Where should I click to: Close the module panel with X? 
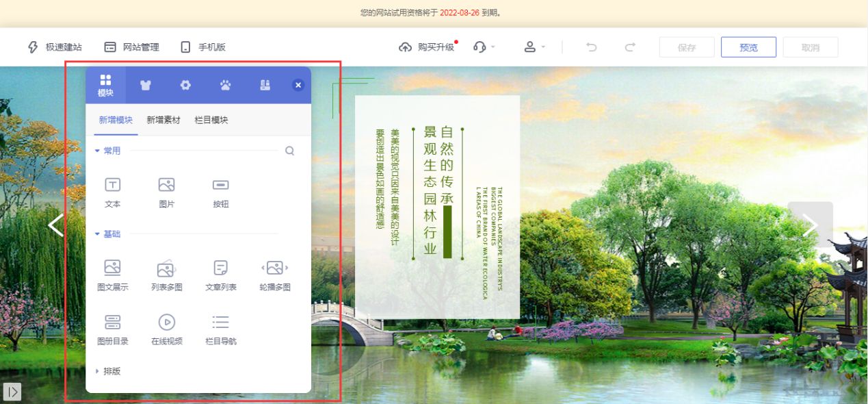(298, 85)
